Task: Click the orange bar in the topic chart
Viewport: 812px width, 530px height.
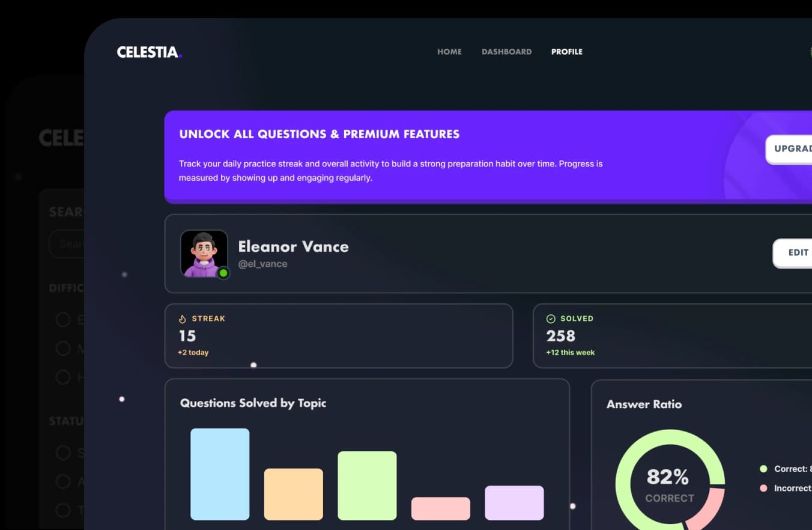Action: tap(293, 494)
